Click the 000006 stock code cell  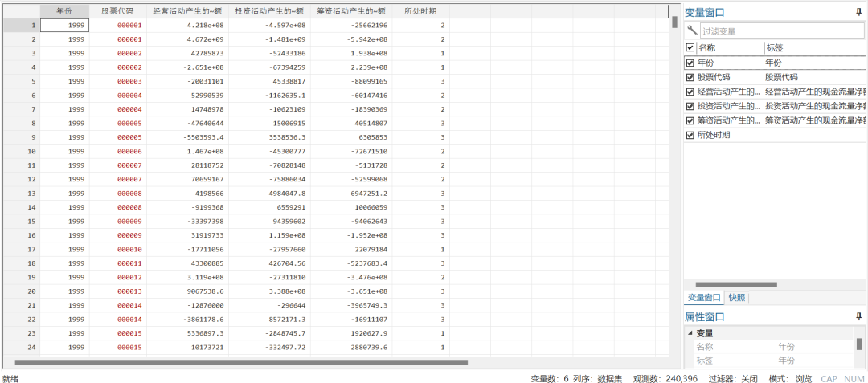click(117, 152)
